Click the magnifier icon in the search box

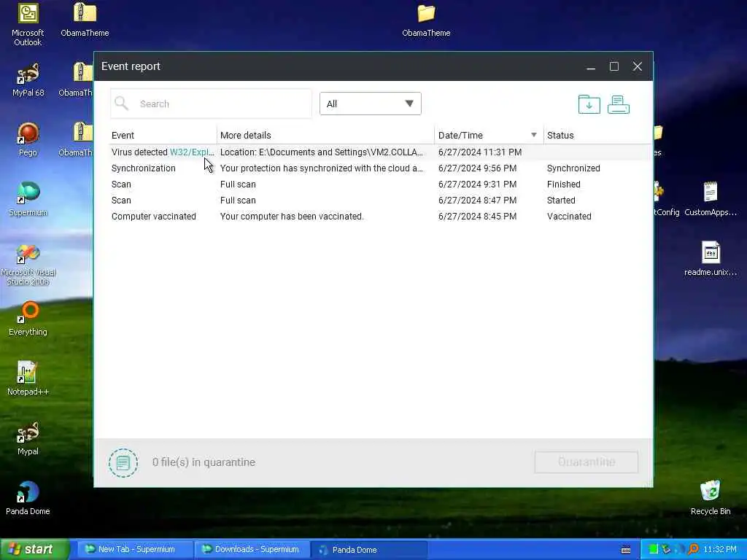tap(122, 104)
